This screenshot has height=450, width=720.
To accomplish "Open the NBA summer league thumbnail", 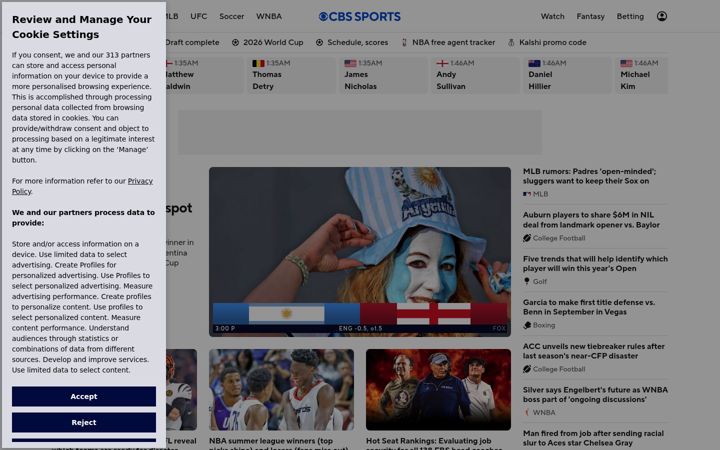I will [x=281, y=389].
